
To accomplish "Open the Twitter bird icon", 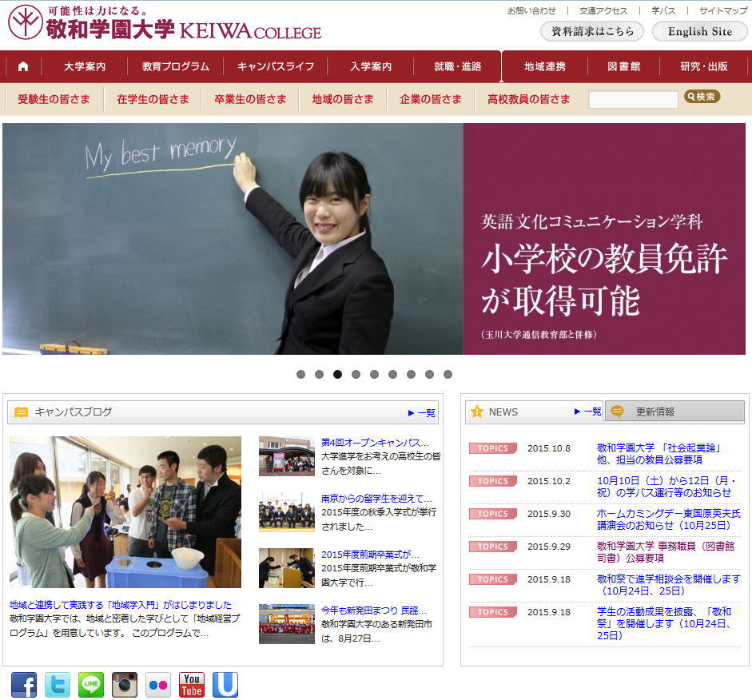I will (x=58, y=685).
